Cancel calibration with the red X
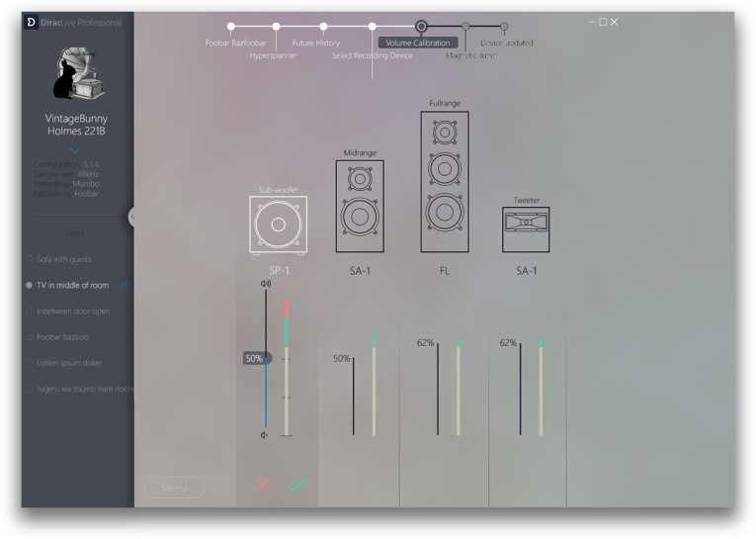 [263, 485]
